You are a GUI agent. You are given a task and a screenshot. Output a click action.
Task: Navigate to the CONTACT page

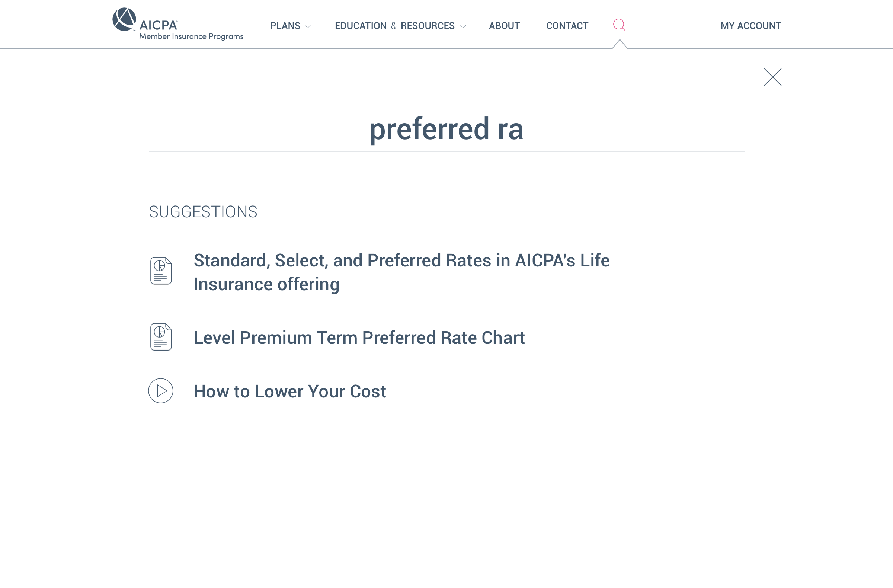[x=567, y=26]
